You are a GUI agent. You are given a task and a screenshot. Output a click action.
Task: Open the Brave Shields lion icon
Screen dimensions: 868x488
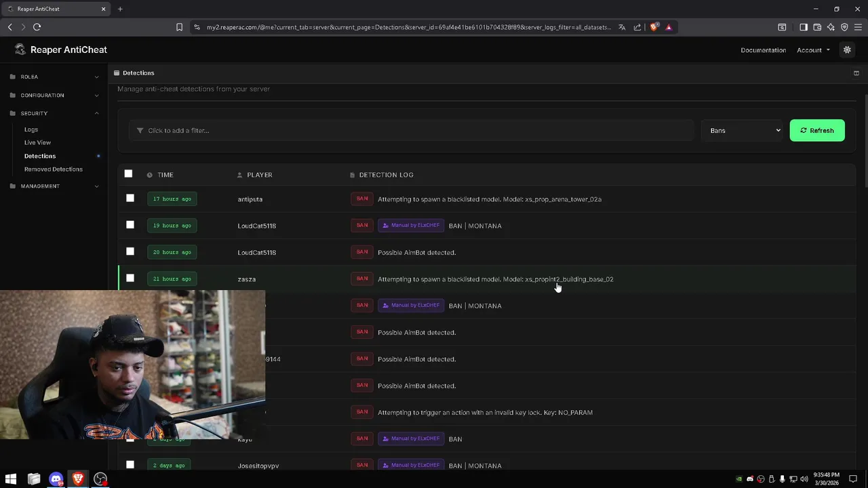pyautogui.click(x=654, y=27)
